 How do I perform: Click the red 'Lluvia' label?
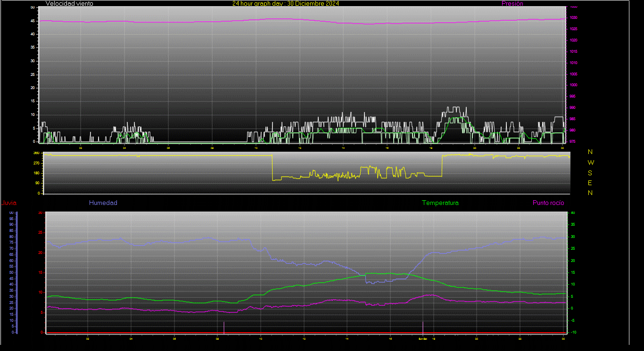pyautogui.click(x=9, y=203)
